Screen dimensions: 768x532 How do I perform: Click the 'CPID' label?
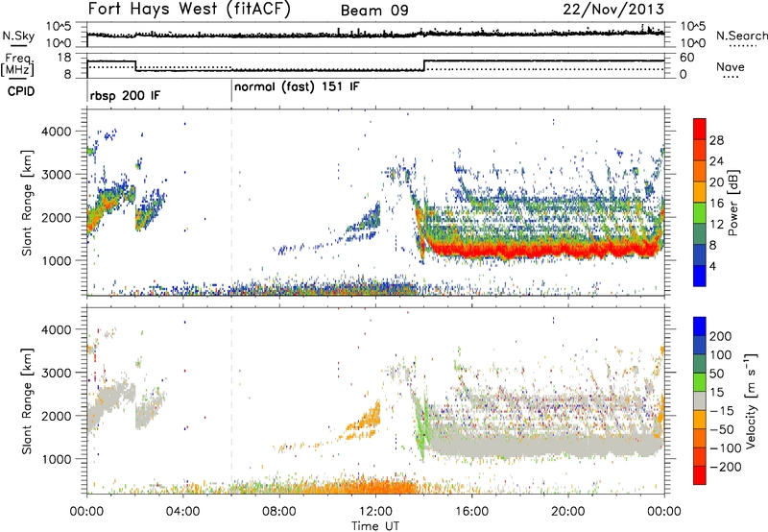point(21,91)
